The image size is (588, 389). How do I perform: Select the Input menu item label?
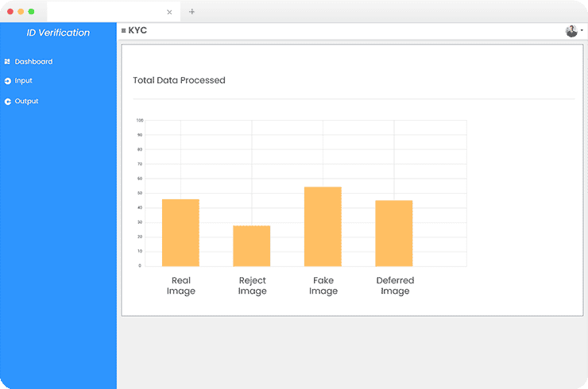[24, 81]
